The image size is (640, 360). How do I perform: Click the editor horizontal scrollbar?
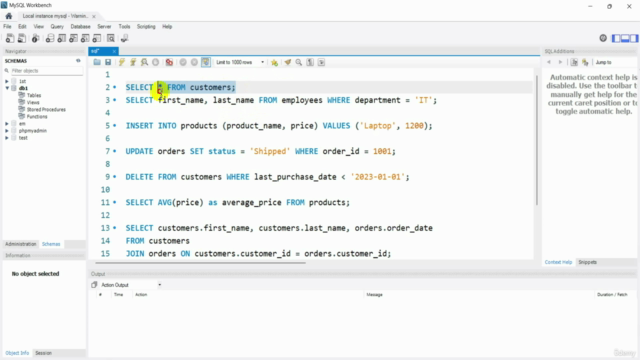(200, 263)
